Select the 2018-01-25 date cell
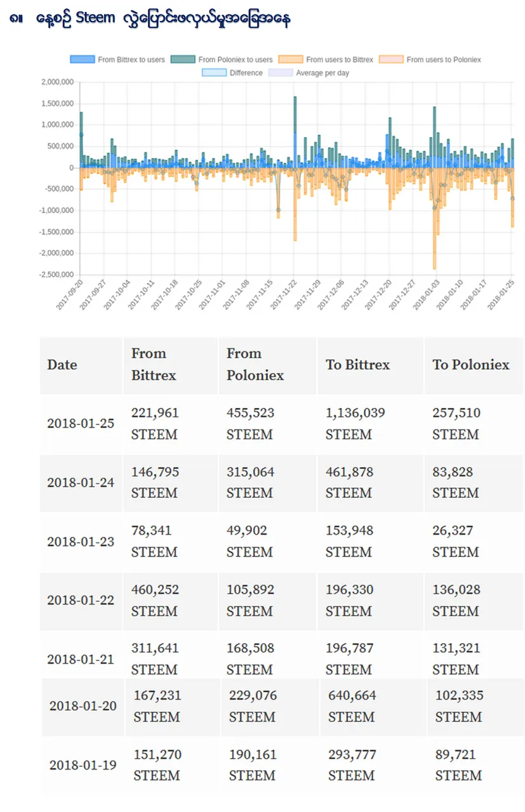525x812 pixels. 81,424
